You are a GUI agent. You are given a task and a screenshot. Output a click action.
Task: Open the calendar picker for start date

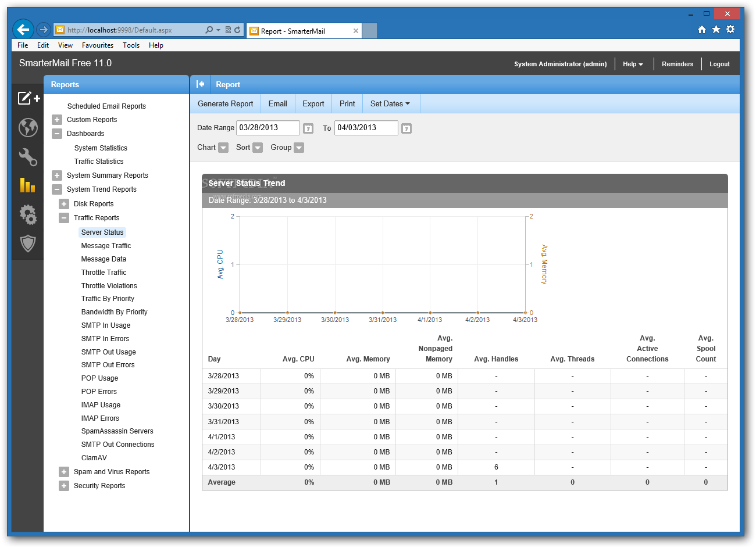click(308, 128)
